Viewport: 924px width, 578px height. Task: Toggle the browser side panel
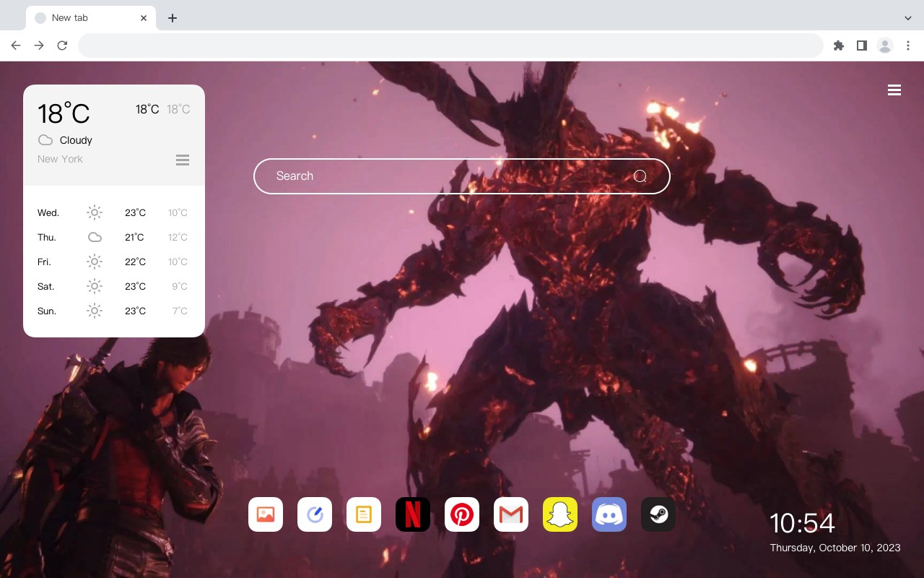tap(861, 46)
